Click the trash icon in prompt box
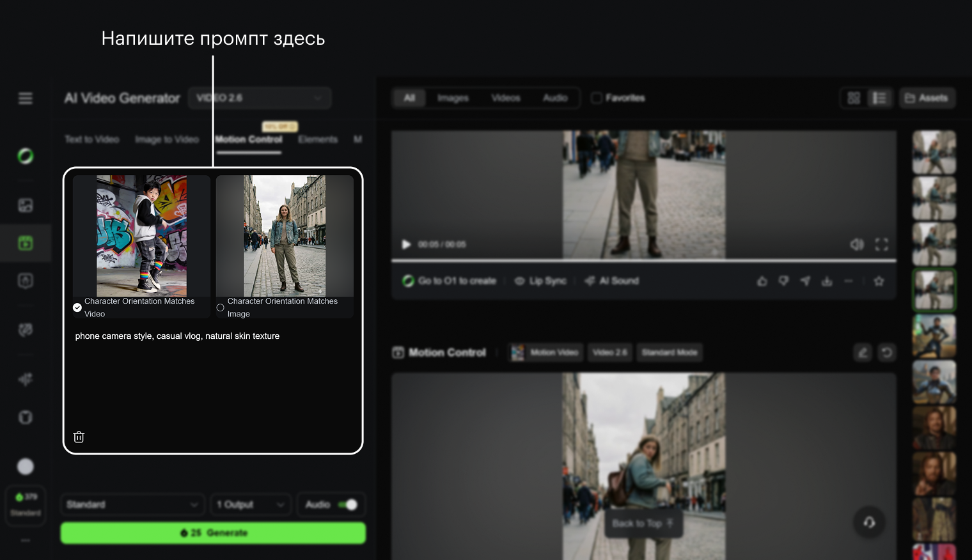972x560 pixels. [79, 437]
